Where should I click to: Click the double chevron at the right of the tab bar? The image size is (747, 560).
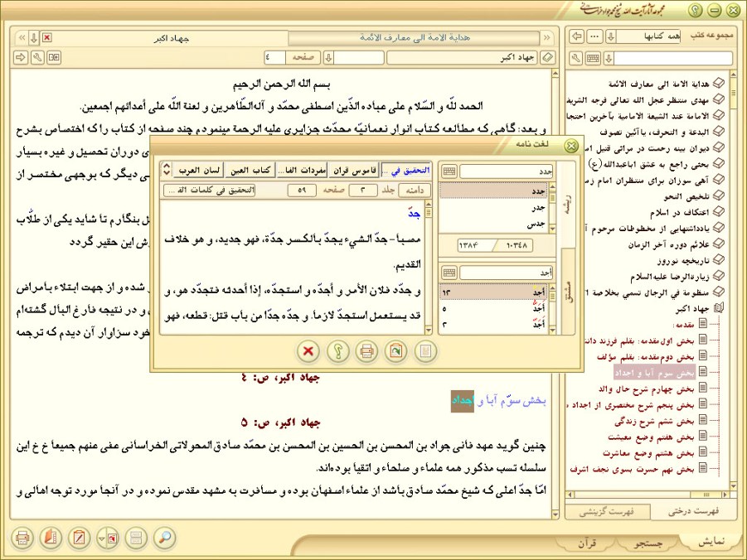click(x=546, y=37)
